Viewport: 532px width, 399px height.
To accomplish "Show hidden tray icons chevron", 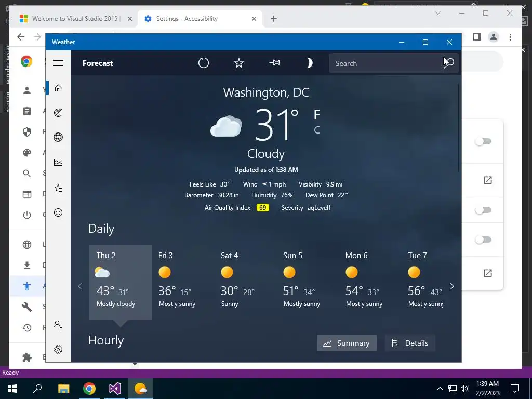I will click(440, 389).
